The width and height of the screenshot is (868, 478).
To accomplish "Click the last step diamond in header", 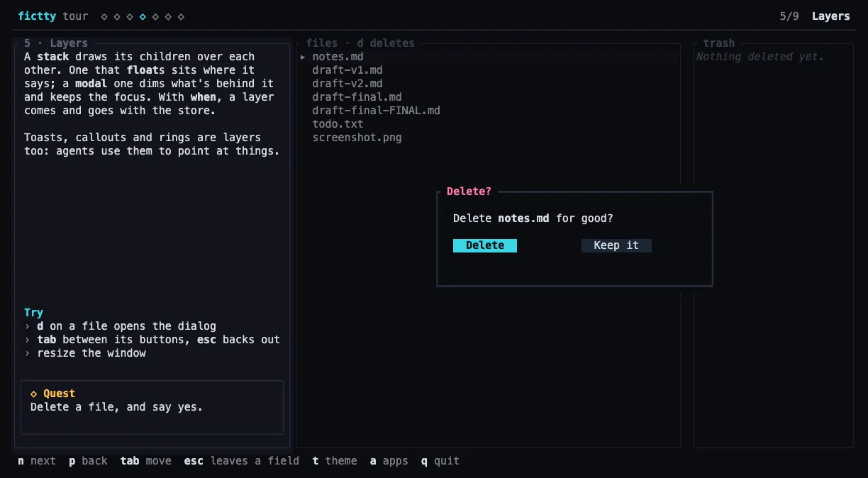I will 181,16.
